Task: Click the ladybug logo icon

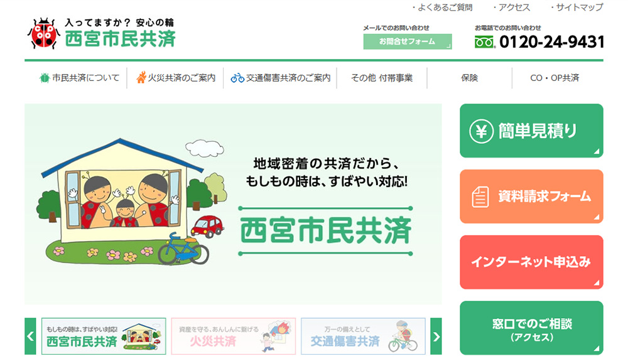Action: pyautogui.click(x=43, y=33)
